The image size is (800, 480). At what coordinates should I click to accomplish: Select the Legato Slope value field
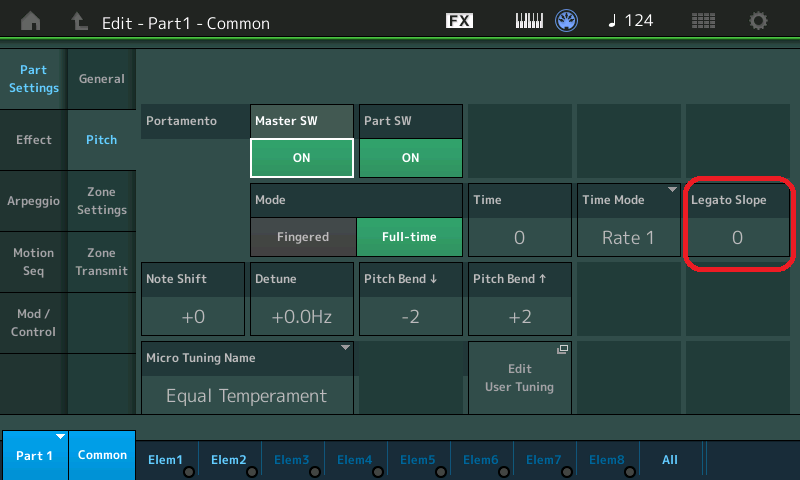pos(736,237)
